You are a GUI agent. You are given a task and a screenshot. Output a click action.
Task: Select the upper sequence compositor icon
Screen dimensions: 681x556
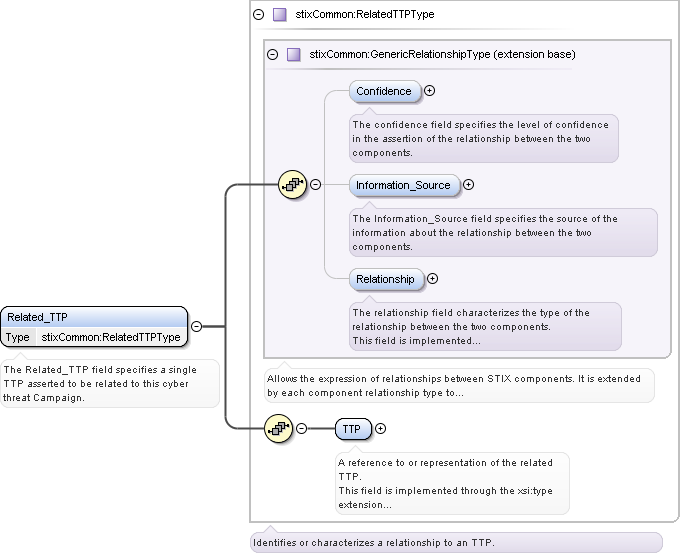click(x=292, y=184)
